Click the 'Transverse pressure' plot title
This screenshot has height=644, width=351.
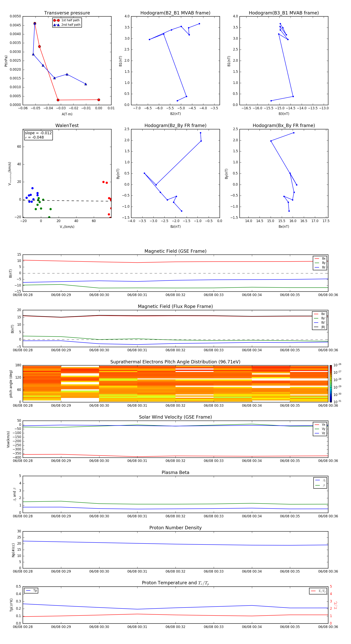click(67, 13)
